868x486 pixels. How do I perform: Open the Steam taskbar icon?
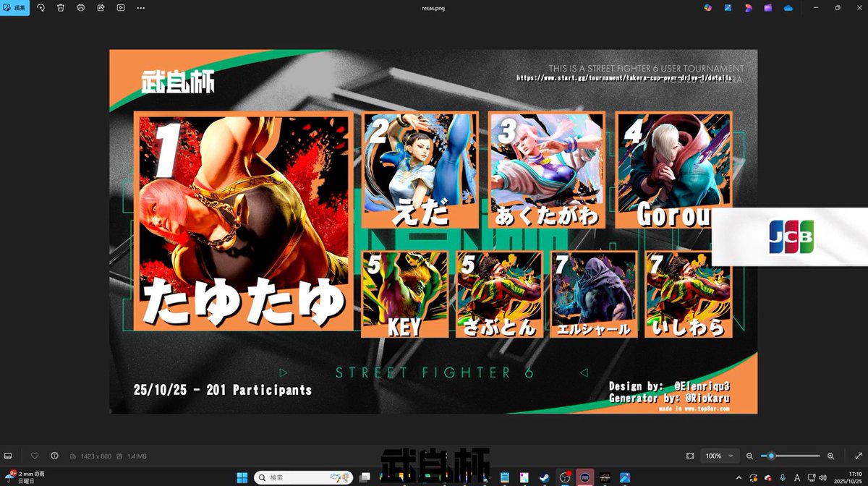[545, 477]
